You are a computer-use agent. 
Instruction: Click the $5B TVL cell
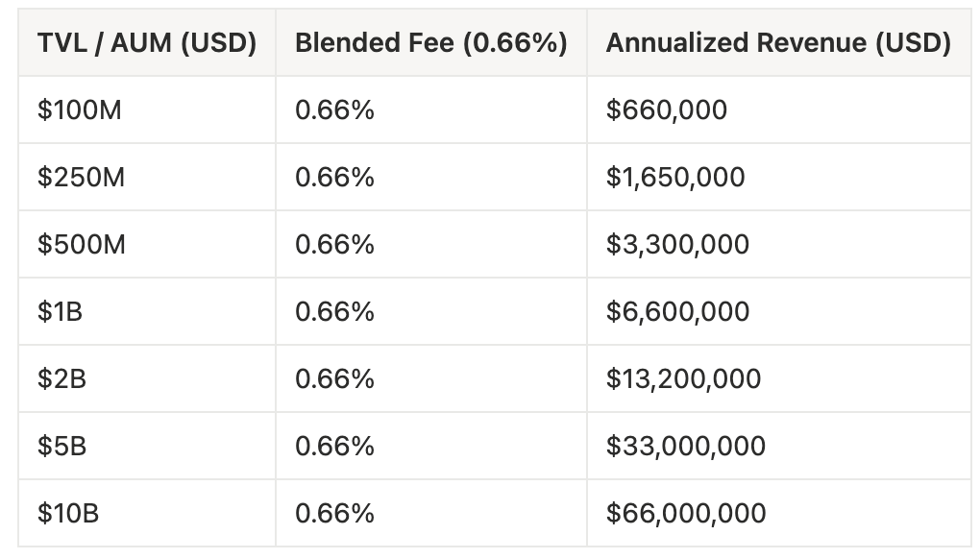click(61, 447)
